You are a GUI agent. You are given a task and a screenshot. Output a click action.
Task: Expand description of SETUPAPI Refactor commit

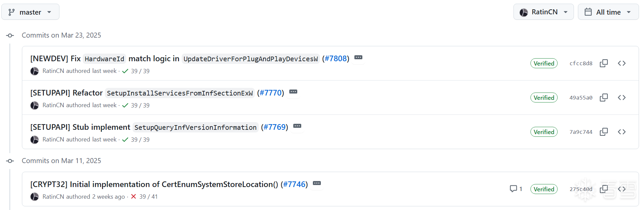293,92
